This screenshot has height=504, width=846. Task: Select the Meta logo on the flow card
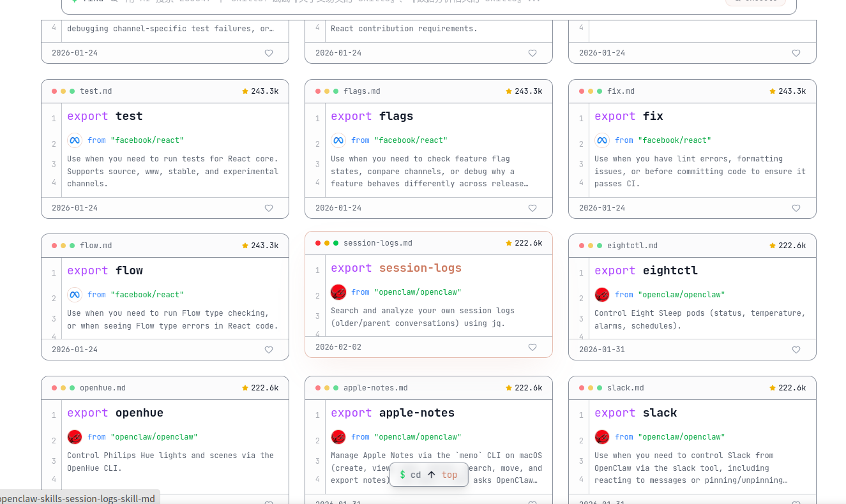point(75,295)
